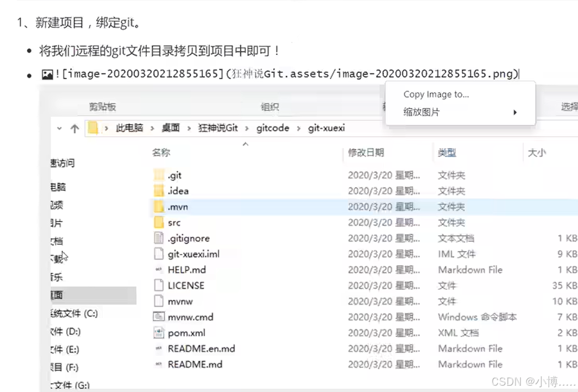The image size is (578, 392).
Task: Click the .git folder name
Action: click(x=175, y=176)
